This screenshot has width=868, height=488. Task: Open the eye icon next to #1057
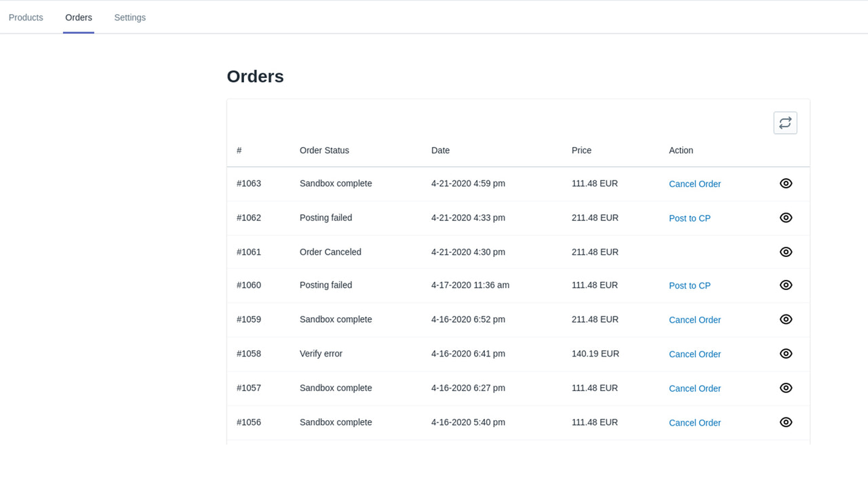(x=785, y=388)
